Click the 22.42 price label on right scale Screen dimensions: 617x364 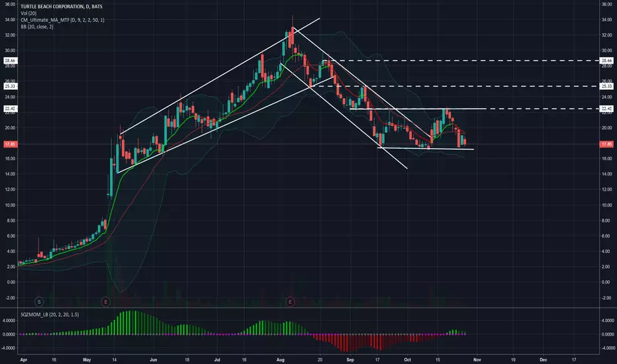pos(606,109)
